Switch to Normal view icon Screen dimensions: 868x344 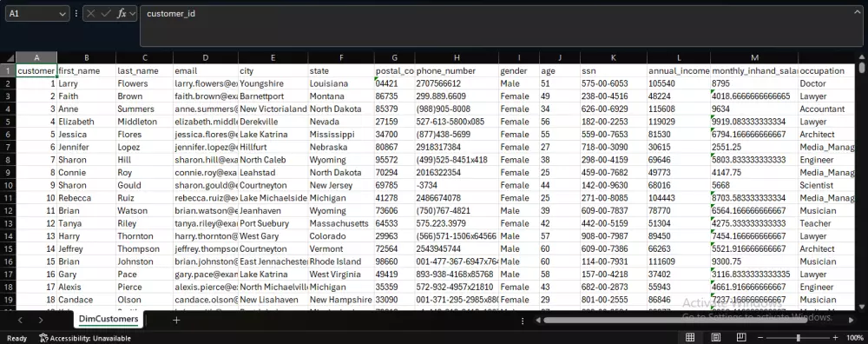pyautogui.click(x=690, y=337)
